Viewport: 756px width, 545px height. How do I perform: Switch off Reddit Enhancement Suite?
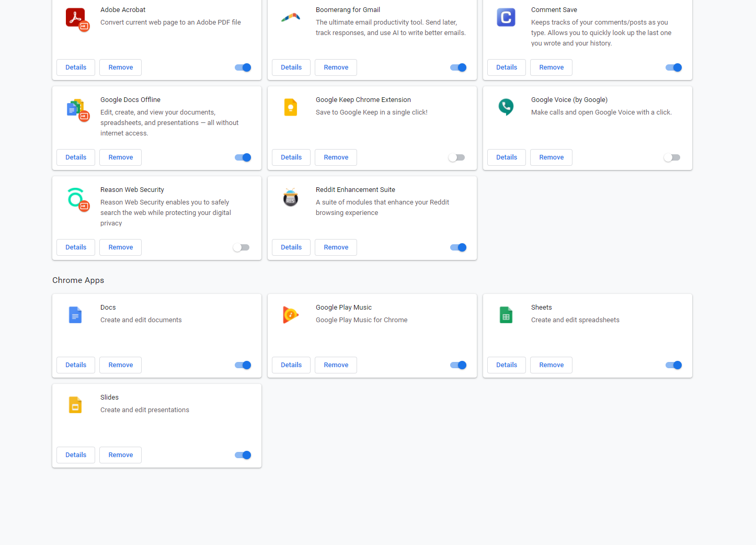[x=459, y=247]
